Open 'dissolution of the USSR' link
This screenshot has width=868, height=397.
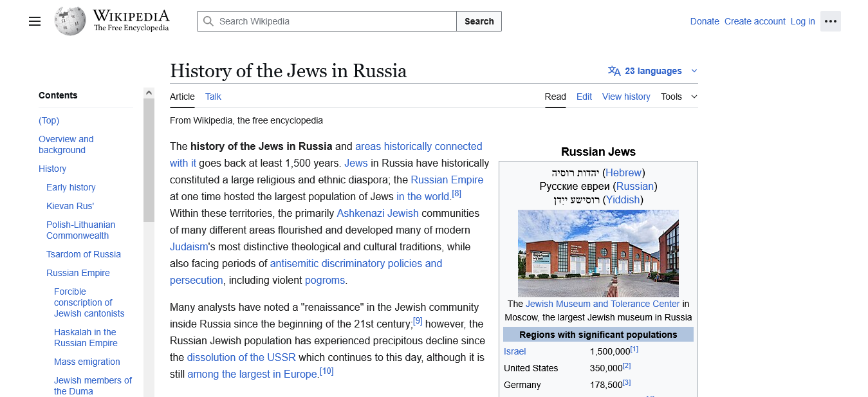241,357
